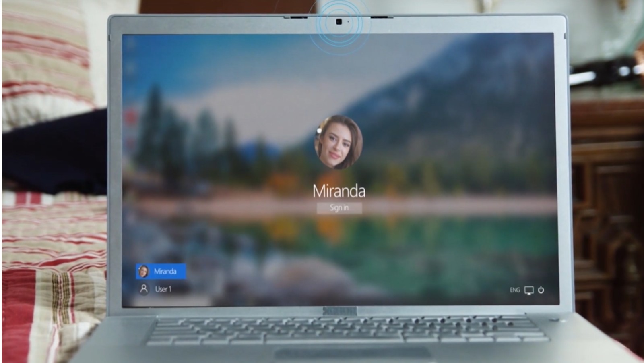Select Miranda's small avatar in user list

tap(143, 272)
